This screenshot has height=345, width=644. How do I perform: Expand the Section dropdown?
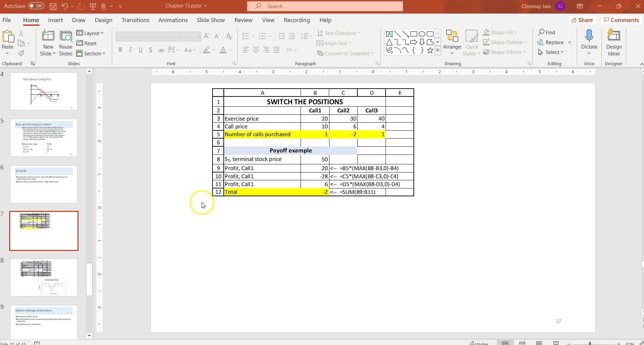click(91, 53)
